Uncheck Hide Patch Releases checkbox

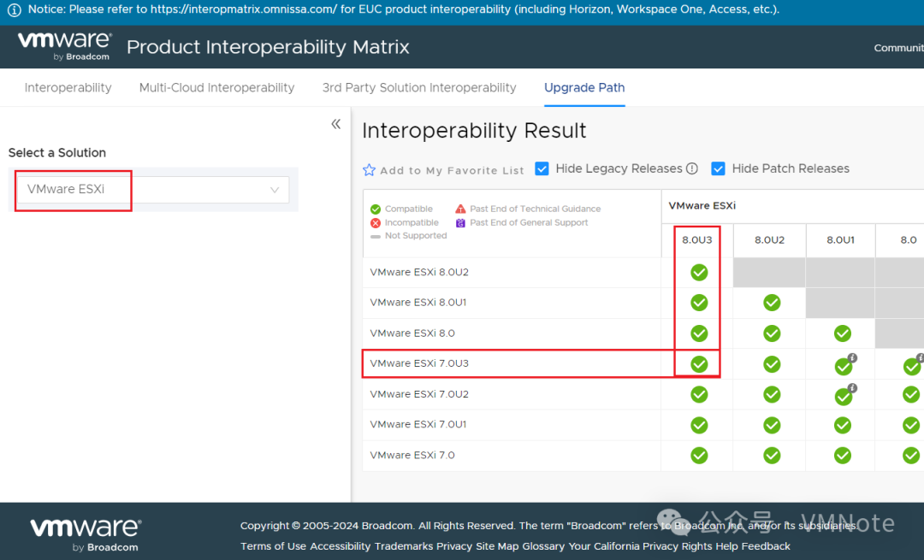pyautogui.click(x=719, y=169)
